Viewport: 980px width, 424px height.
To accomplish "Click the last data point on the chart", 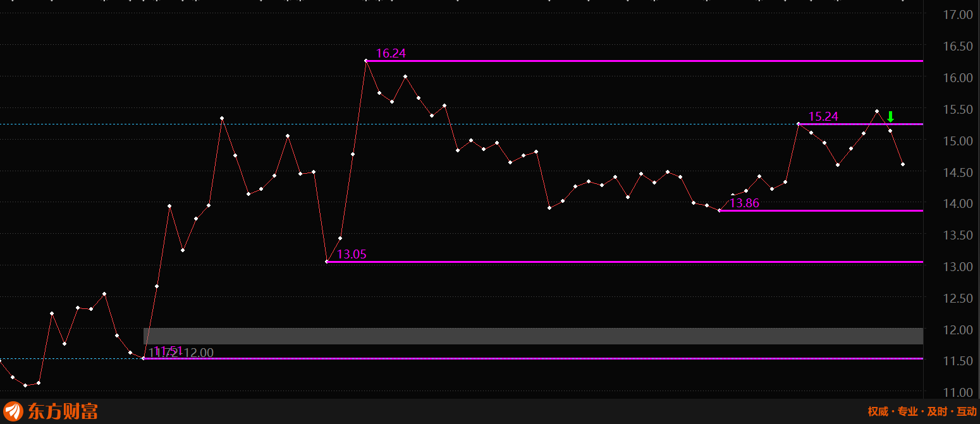I will point(903,164).
